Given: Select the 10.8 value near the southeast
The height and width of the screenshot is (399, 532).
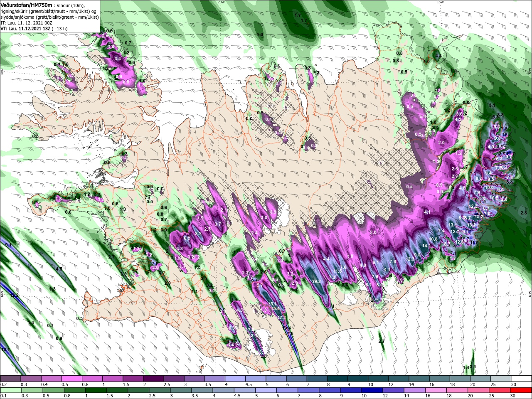Looking at the screenshot, I should [433, 239].
